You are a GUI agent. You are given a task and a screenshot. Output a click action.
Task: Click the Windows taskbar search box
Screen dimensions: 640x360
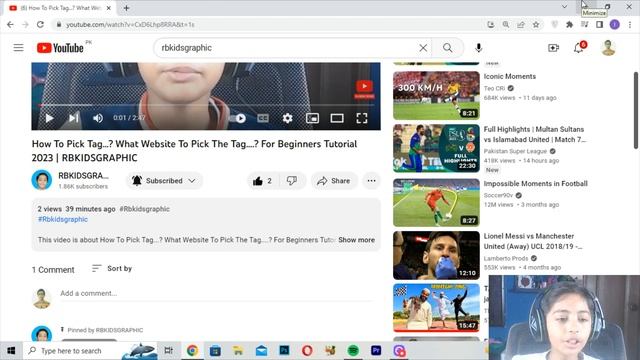91,351
